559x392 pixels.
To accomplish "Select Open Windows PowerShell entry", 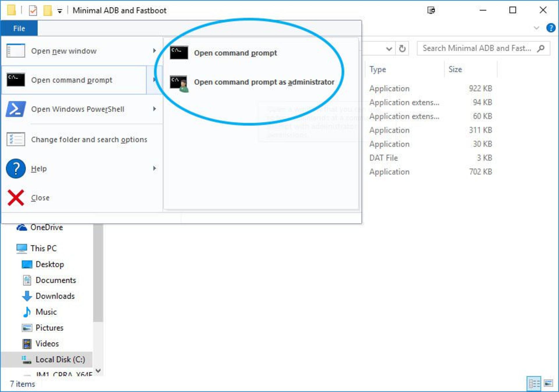I will pos(82,109).
